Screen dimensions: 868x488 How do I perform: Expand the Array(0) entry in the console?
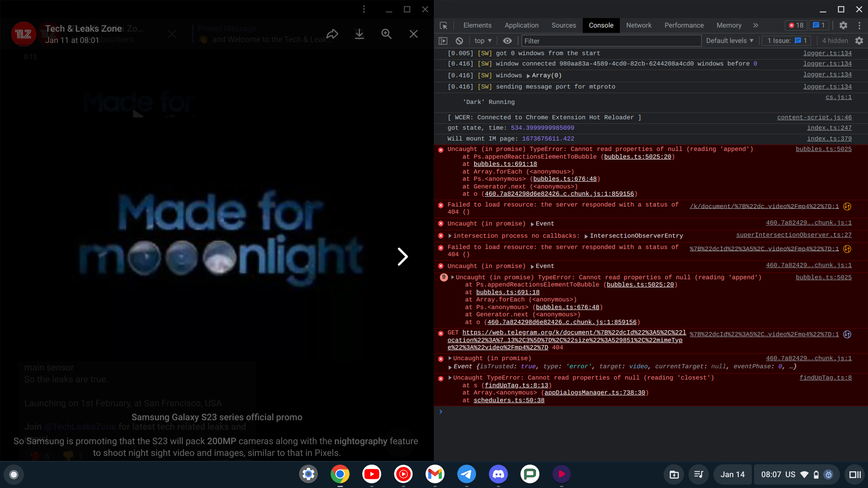528,75
